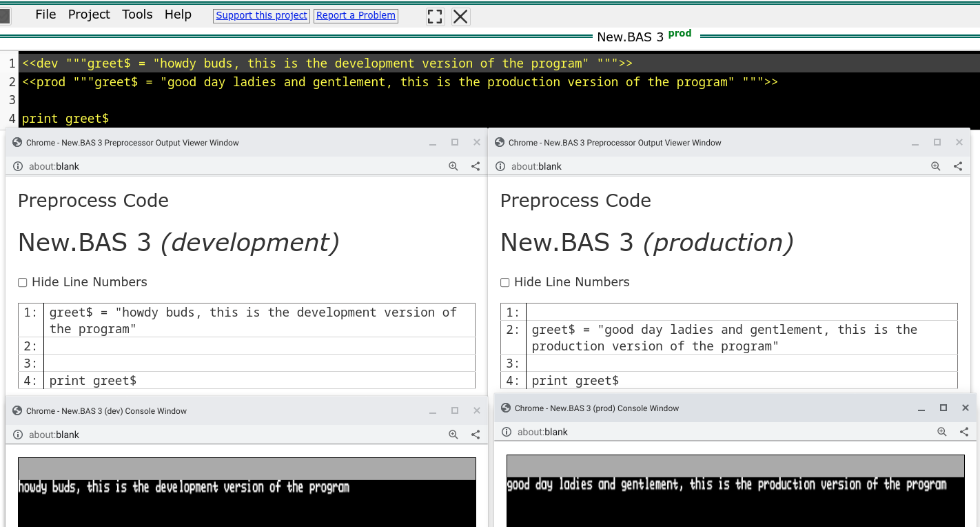
Task: Click Chrome globe icon in production preprocessor title
Action: [500, 143]
